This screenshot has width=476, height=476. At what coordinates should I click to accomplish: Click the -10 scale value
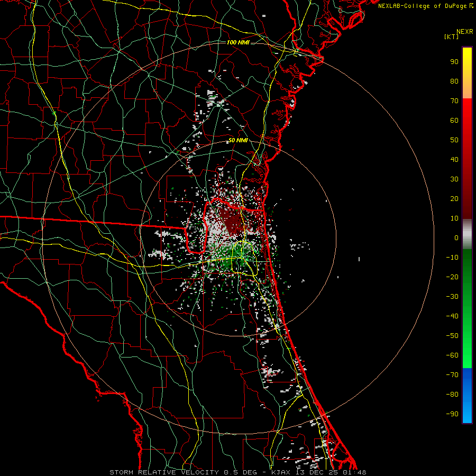(x=452, y=258)
